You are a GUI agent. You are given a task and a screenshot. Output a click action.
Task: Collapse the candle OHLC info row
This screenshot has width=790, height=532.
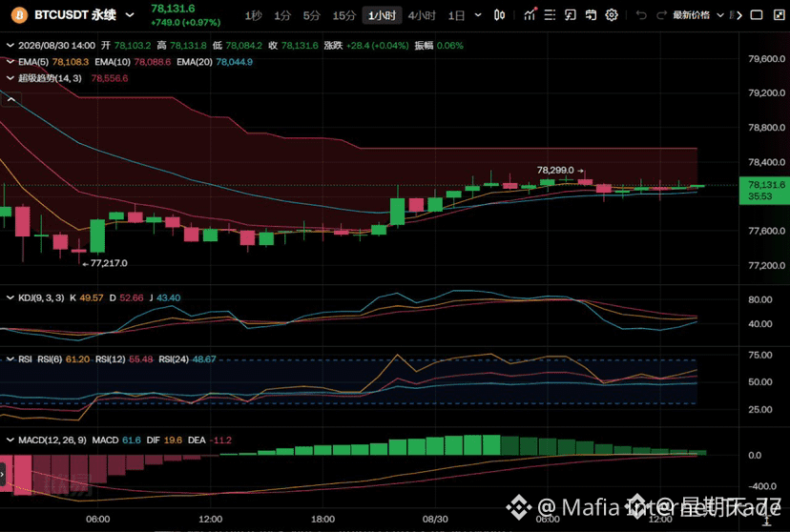click(x=10, y=46)
